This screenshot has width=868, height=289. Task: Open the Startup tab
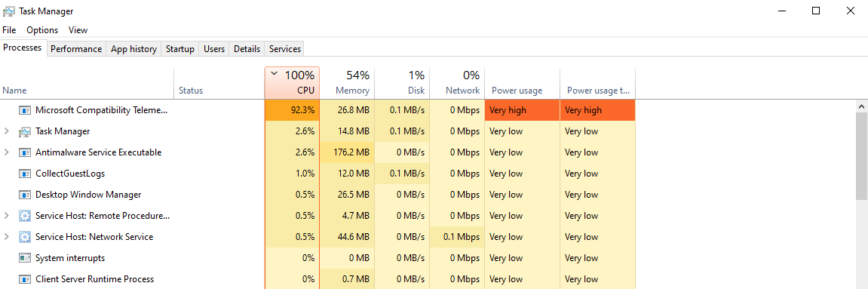[x=180, y=49]
